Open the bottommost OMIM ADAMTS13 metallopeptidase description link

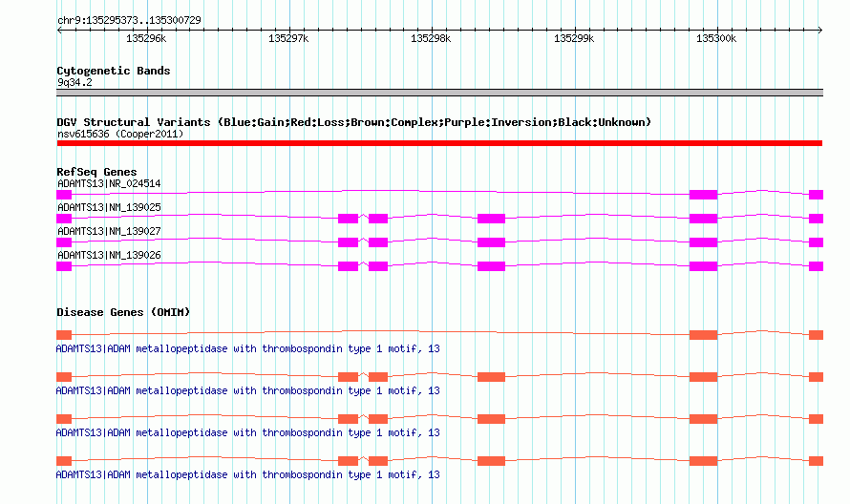click(x=247, y=474)
